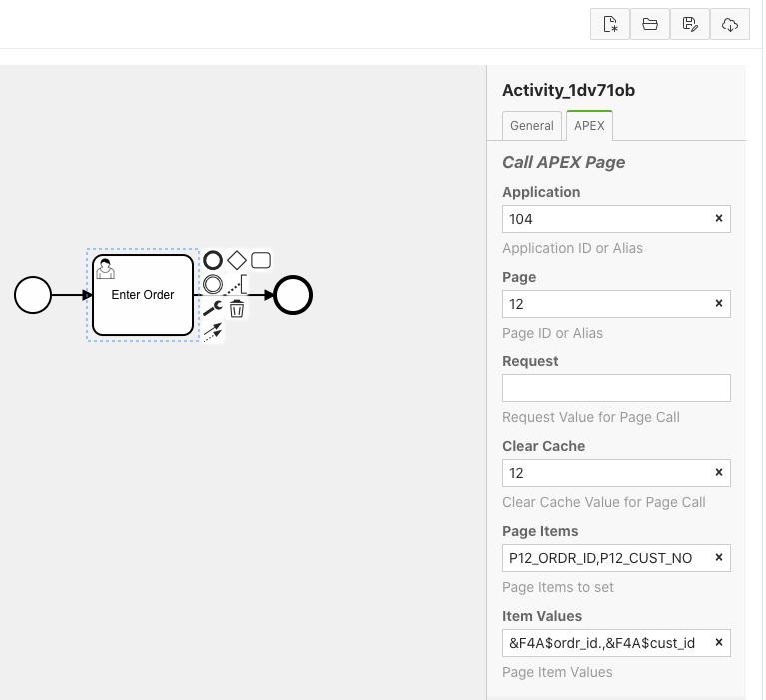
Task: Clear the Application field value
Action: (x=718, y=219)
